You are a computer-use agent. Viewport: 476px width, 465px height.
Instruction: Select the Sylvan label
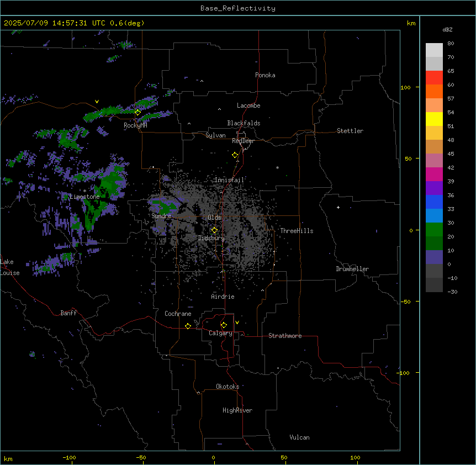click(x=215, y=135)
